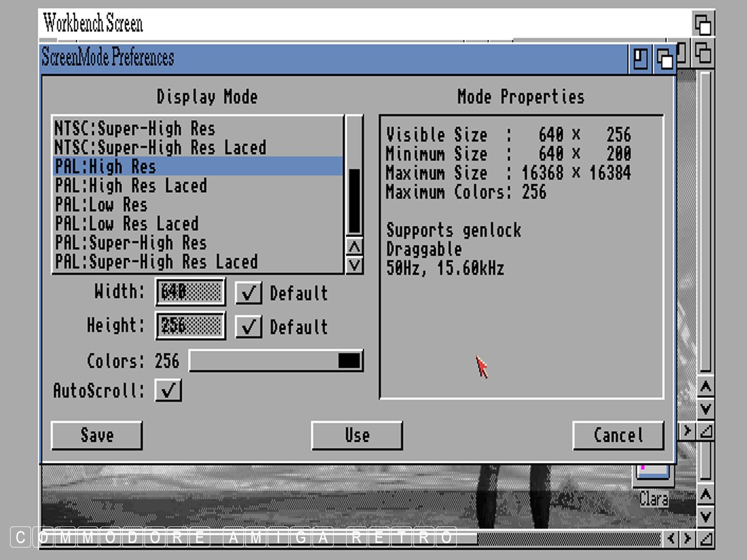Click left arrow on bottommost horizontal scrollbar
This screenshot has height=560, width=747.
671,538
